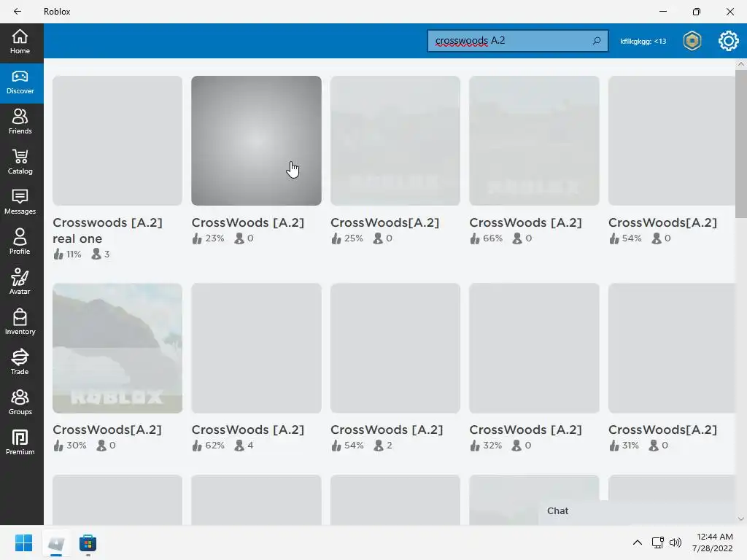The image size is (747, 560).
Task: Open the Friends page
Action: [x=21, y=122]
